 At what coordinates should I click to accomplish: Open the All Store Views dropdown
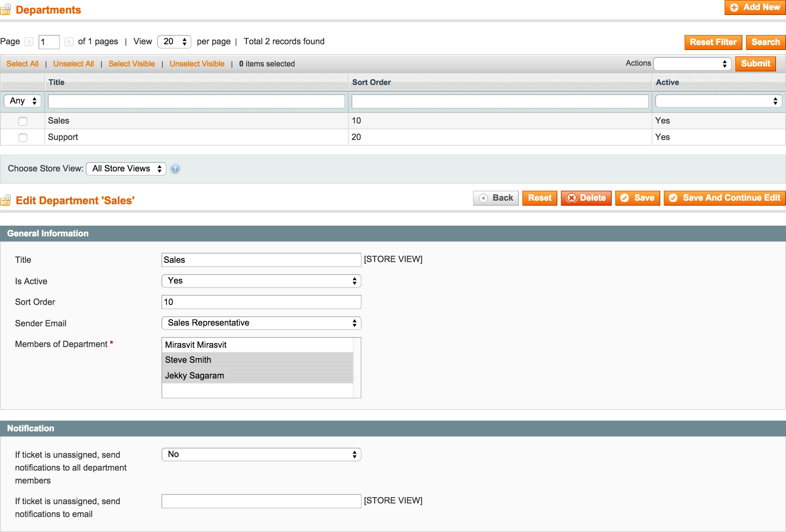pos(126,169)
